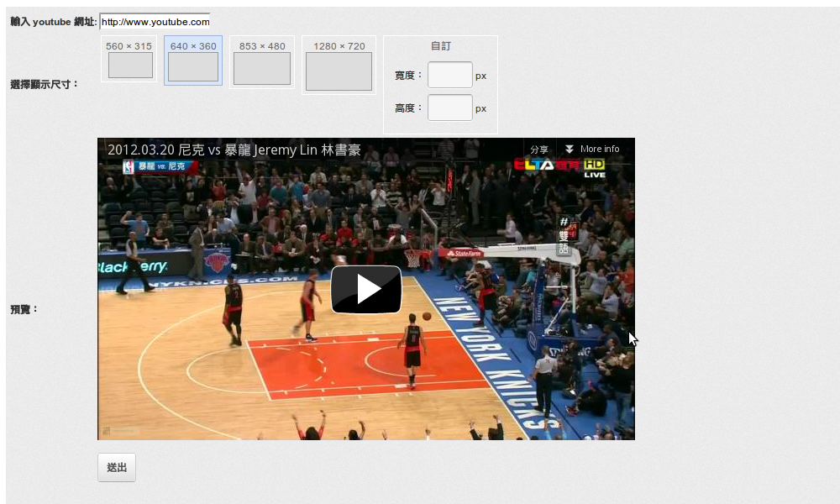
Task: Select the 560 × 315 size option
Action: point(129,59)
